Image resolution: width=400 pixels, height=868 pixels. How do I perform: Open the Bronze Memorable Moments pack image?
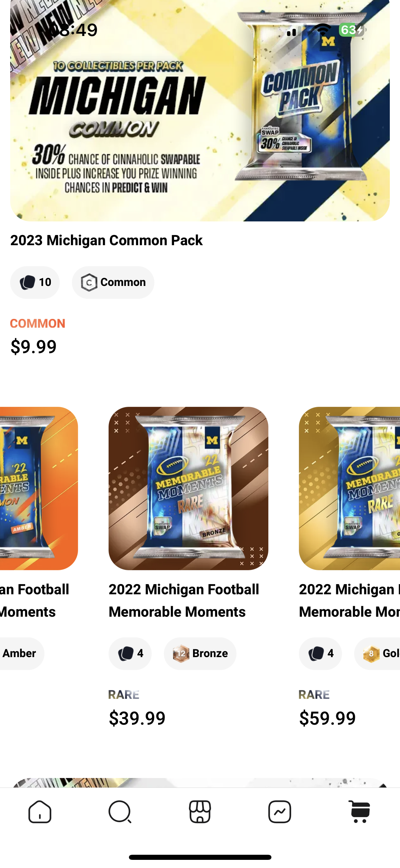(188, 488)
